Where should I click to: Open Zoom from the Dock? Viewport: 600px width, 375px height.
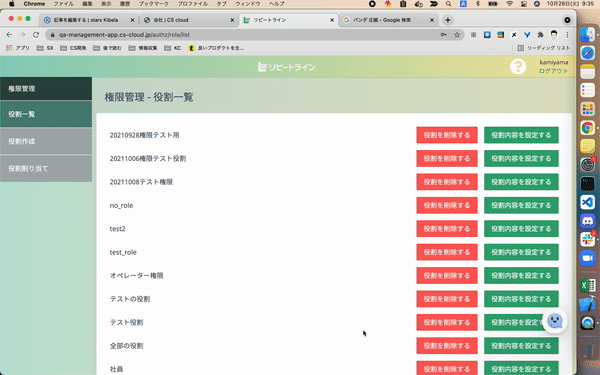pos(587,258)
